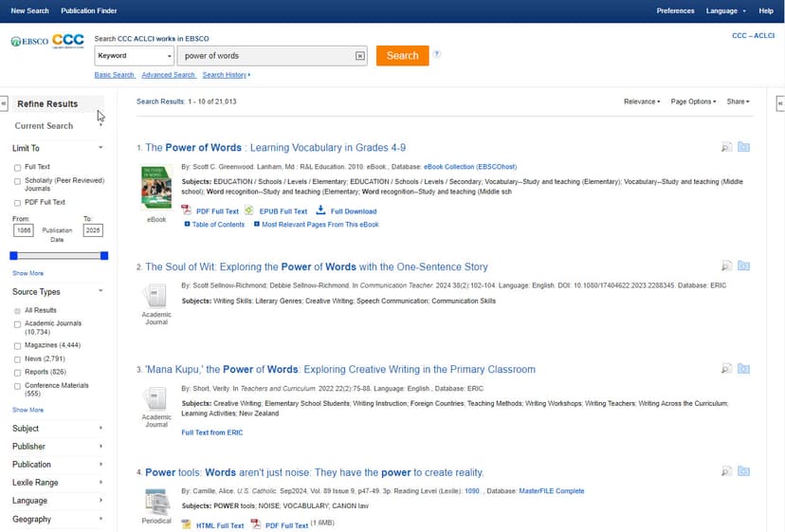
Task: Open Preferences in the top bar
Action: [x=675, y=10]
